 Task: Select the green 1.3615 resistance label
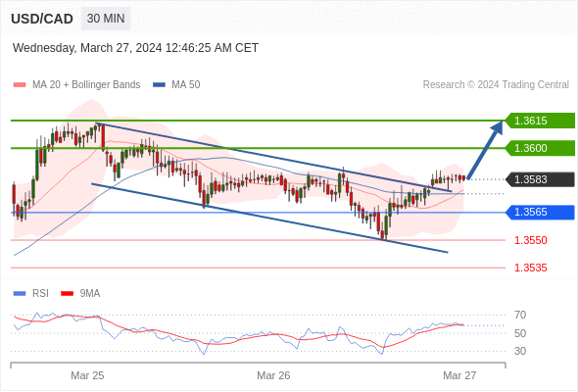(540, 121)
